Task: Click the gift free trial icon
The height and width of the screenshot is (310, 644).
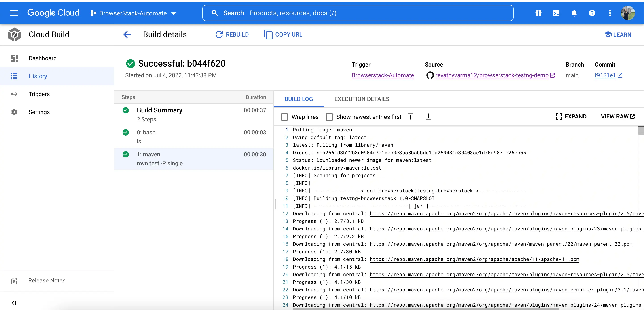Action: [538, 13]
